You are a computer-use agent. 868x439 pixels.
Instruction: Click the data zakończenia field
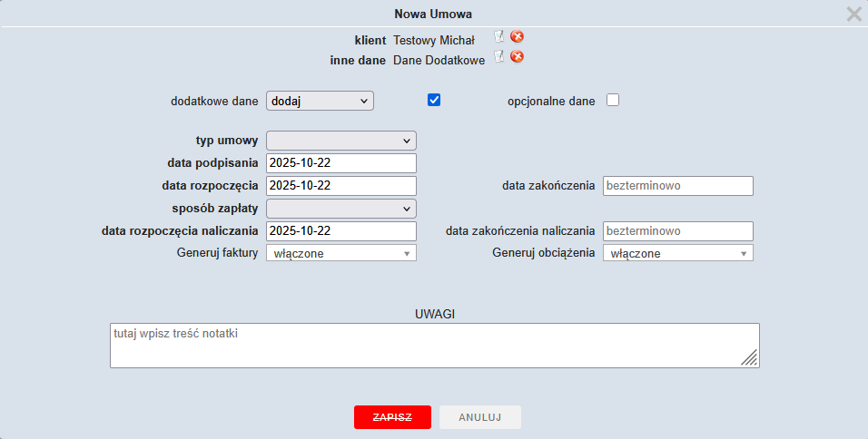tap(677, 186)
